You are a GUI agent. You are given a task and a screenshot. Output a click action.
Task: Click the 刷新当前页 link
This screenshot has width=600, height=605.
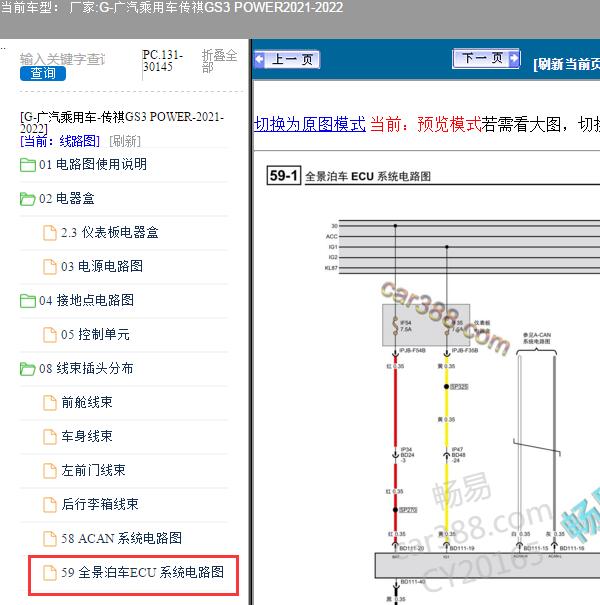point(566,64)
